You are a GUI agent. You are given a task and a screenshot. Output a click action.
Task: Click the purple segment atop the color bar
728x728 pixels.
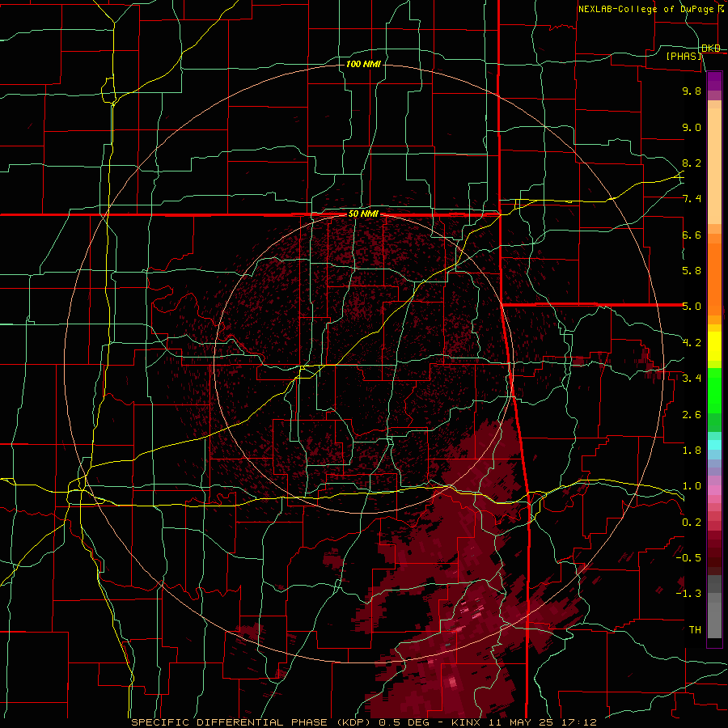714,81
